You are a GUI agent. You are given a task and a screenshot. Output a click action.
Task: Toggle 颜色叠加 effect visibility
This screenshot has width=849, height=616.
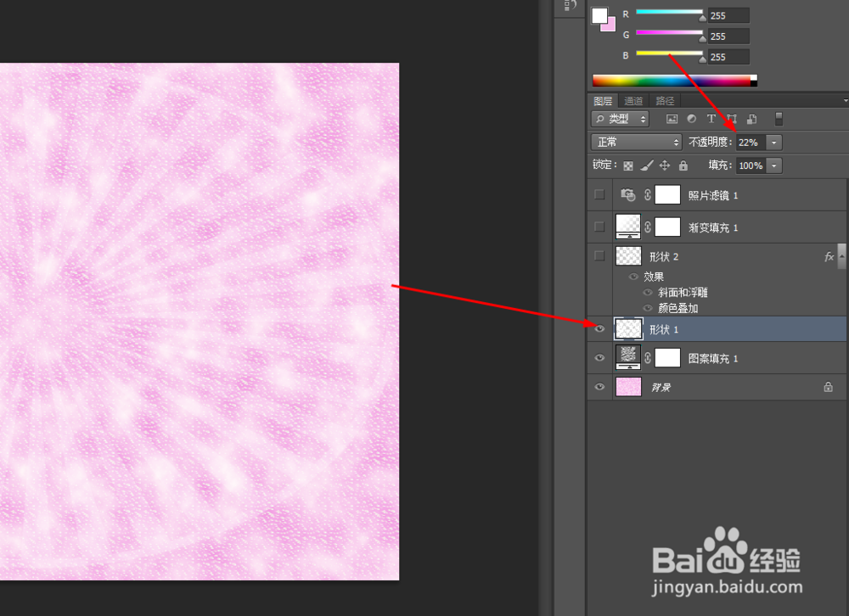tap(647, 308)
